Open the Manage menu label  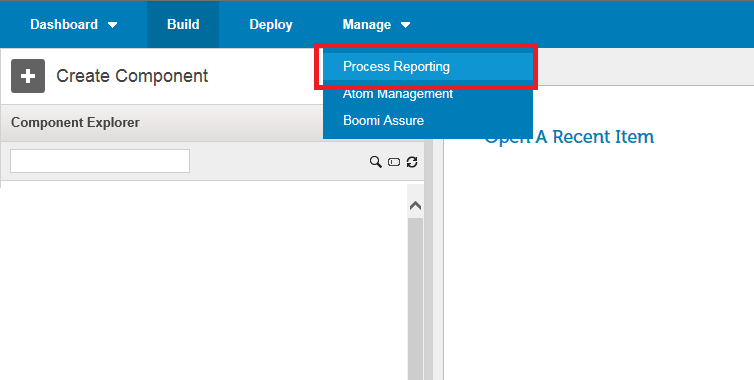[366, 25]
